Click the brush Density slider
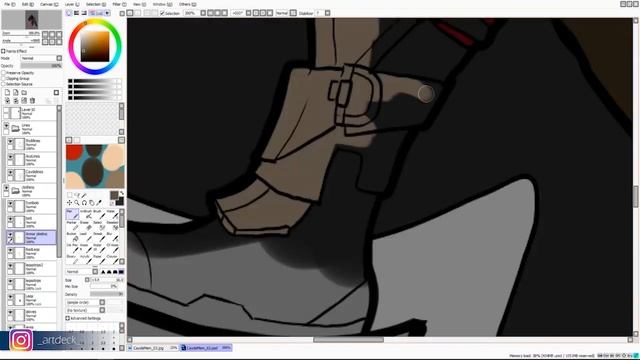The image size is (640, 360). 107,294
